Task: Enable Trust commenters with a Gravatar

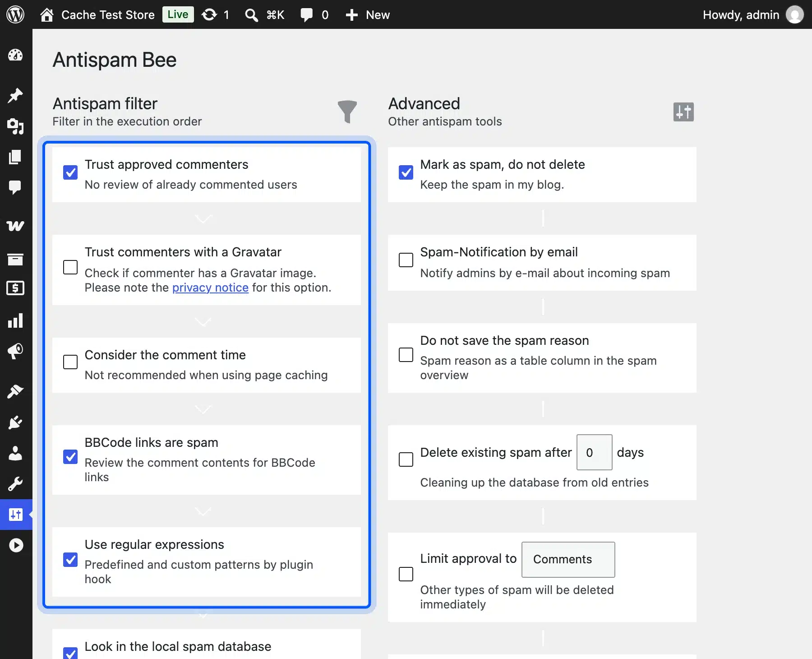Action: pos(70,267)
